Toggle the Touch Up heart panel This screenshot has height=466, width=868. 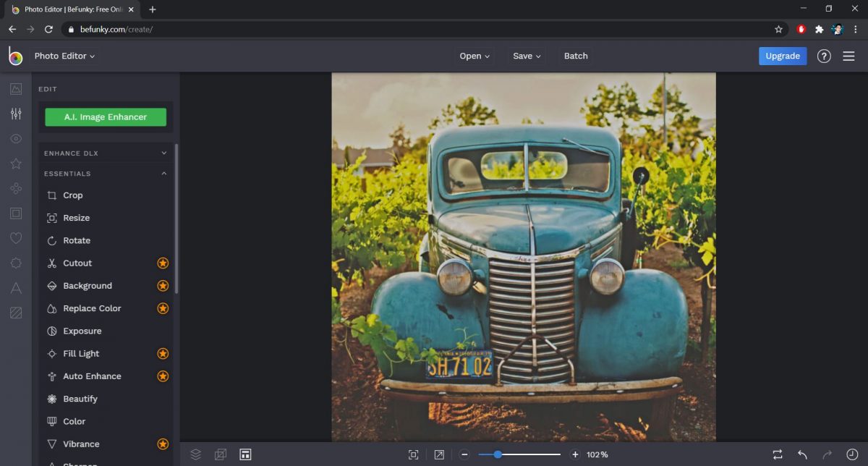coord(16,237)
